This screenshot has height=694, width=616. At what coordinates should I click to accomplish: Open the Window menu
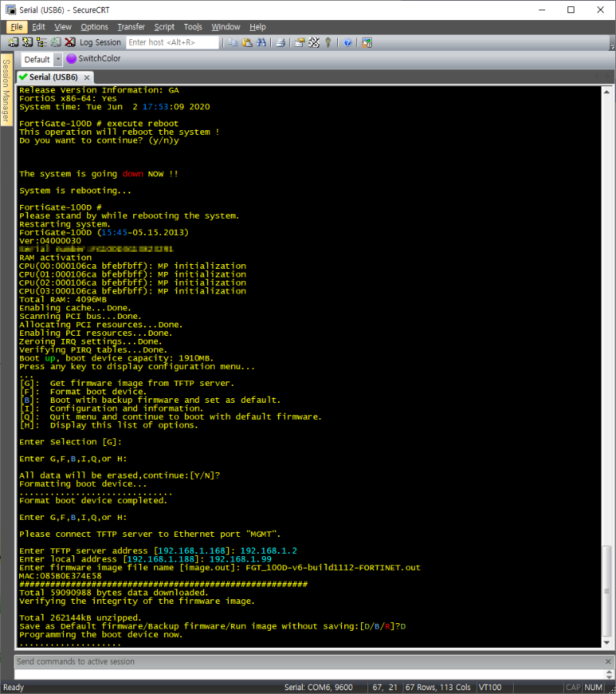point(226,27)
